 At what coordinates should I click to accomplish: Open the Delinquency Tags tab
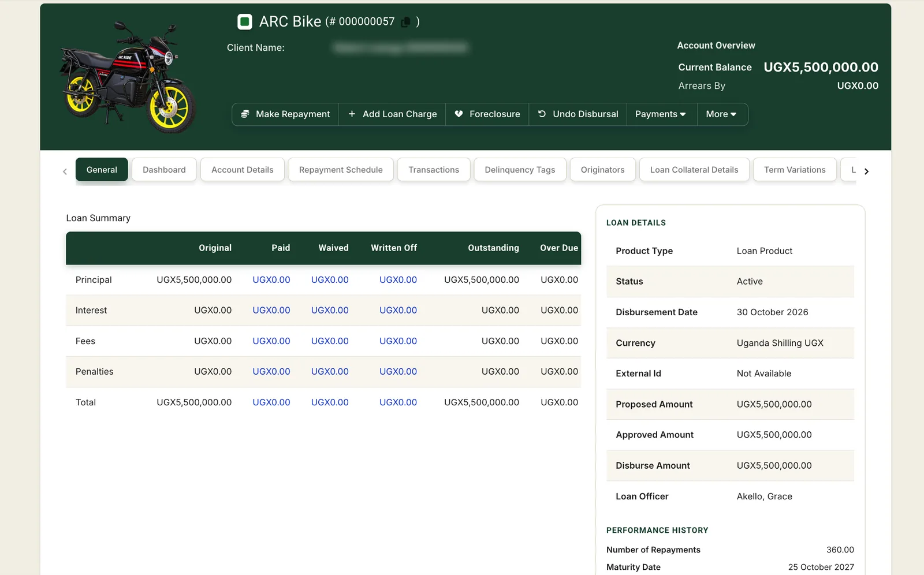tap(520, 170)
